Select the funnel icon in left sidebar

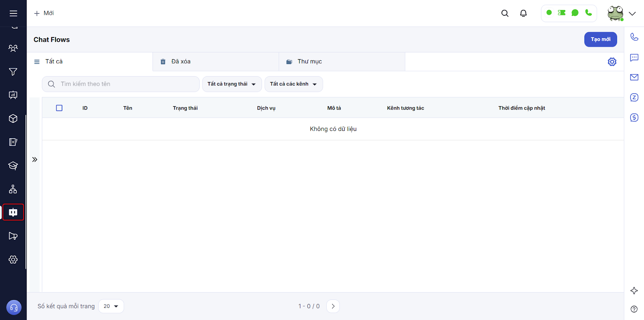tap(13, 72)
